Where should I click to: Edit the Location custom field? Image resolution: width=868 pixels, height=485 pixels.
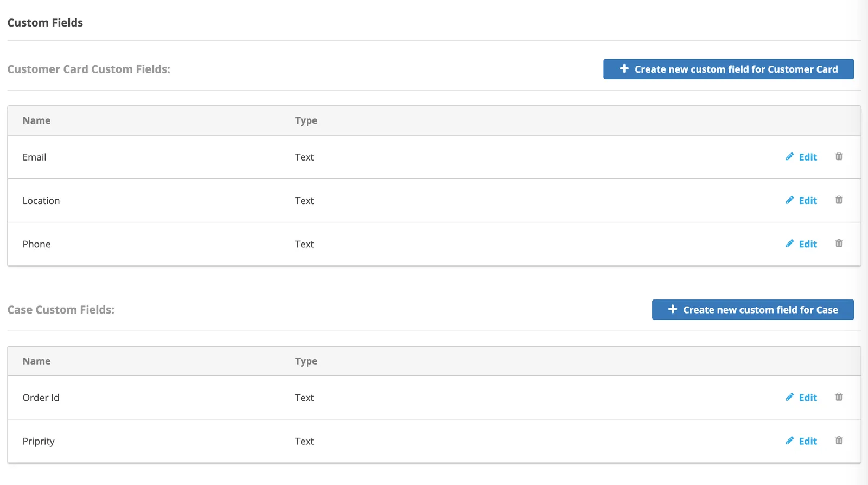point(801,200)
